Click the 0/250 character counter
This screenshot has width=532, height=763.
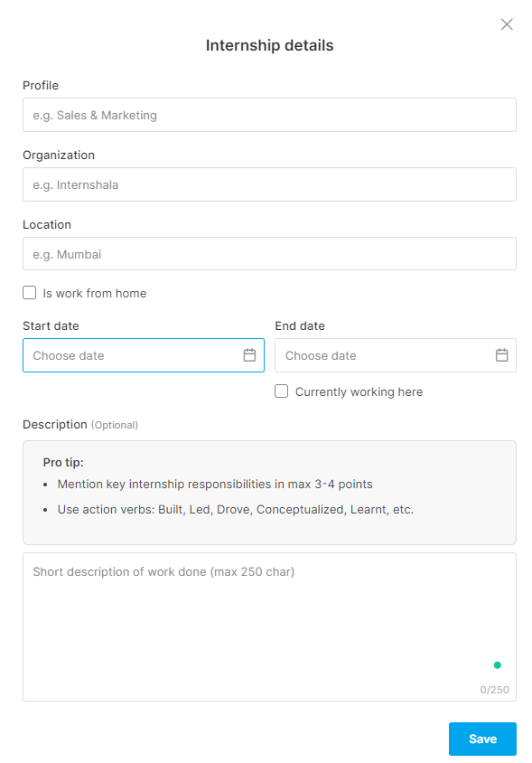(x=494, y=690)
